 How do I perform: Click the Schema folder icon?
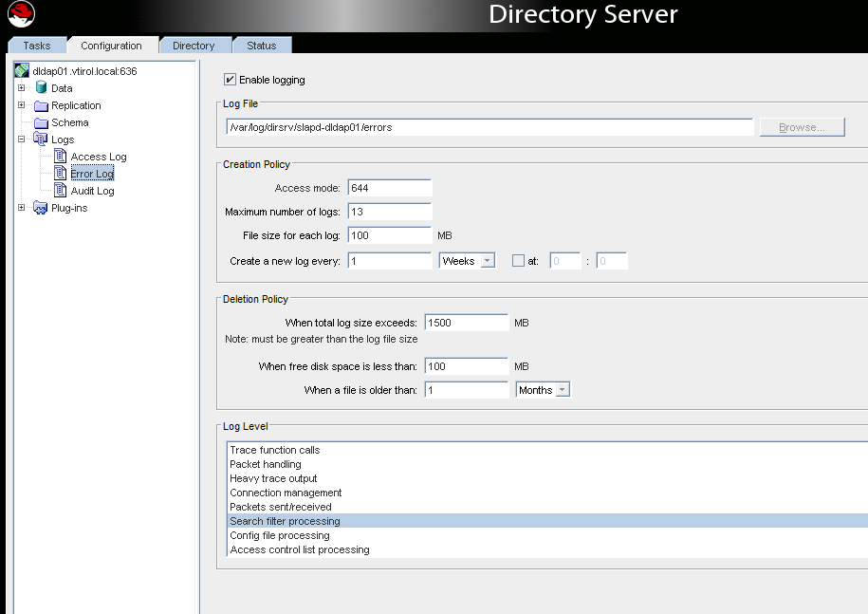[x=41, y=122]
